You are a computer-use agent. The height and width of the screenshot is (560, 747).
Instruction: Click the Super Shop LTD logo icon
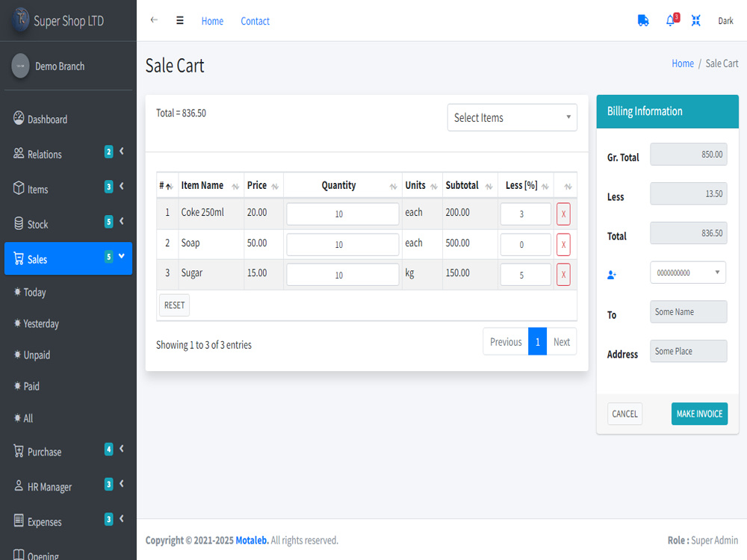[20, 19]
